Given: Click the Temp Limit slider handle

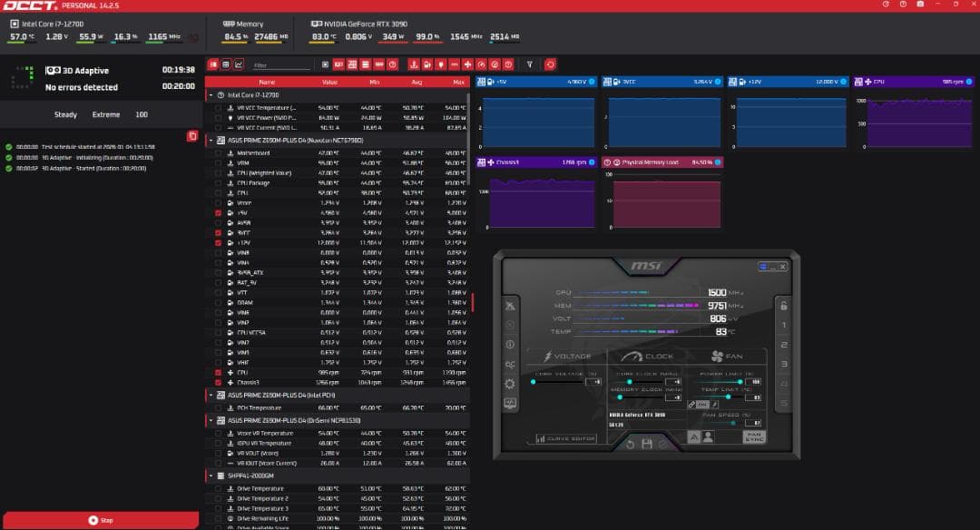Looking at the screenshot, I should pos(730,397).
